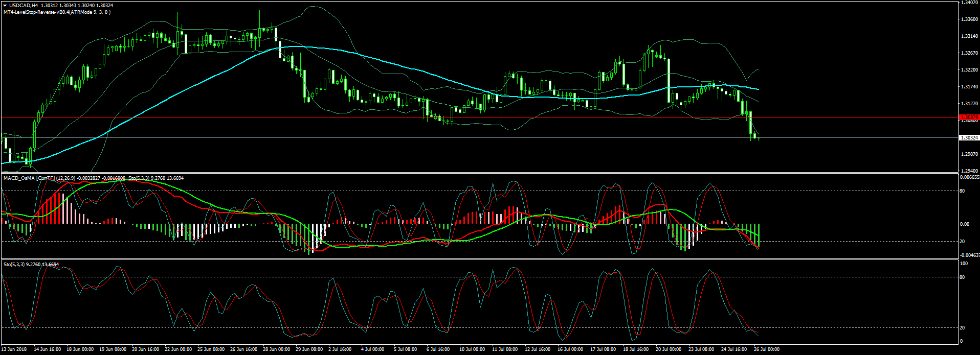
Task: Click the 100 level on Stochastic scale
Action: point(964,264)
